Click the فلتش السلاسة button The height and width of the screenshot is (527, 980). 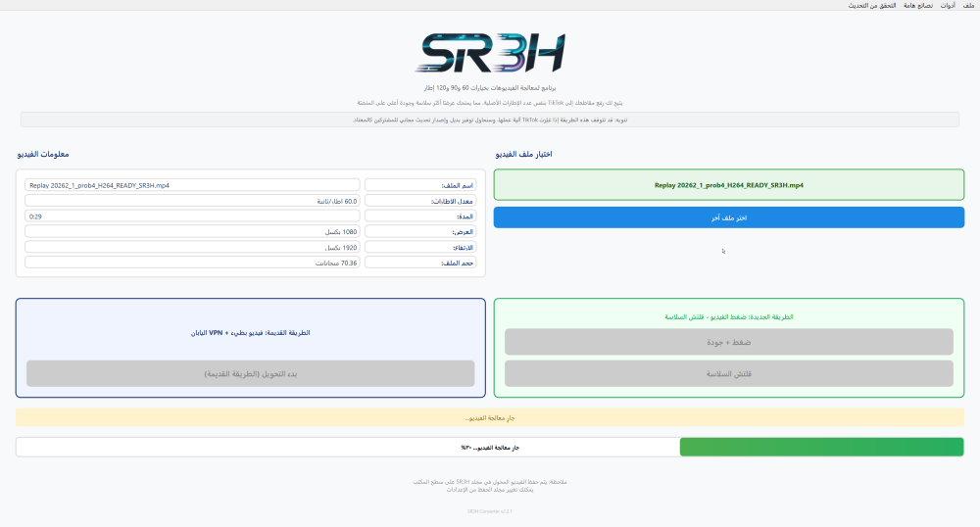pyautogui.click(x=729, y=373)
